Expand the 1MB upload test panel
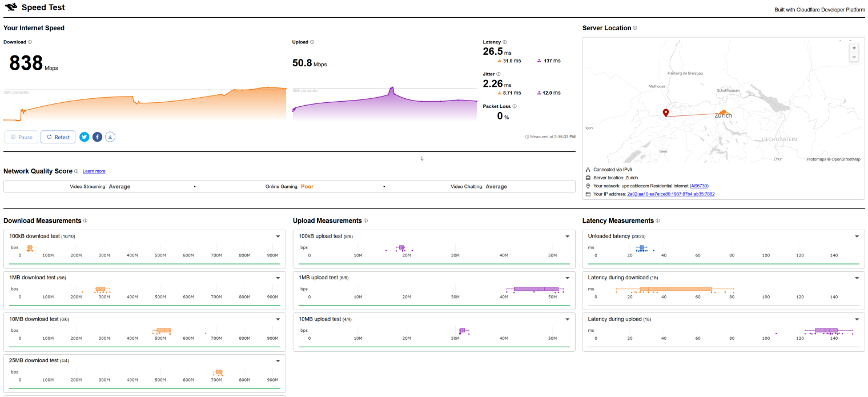Viewport: 868px width, 397px height. (x=568, y=278)
